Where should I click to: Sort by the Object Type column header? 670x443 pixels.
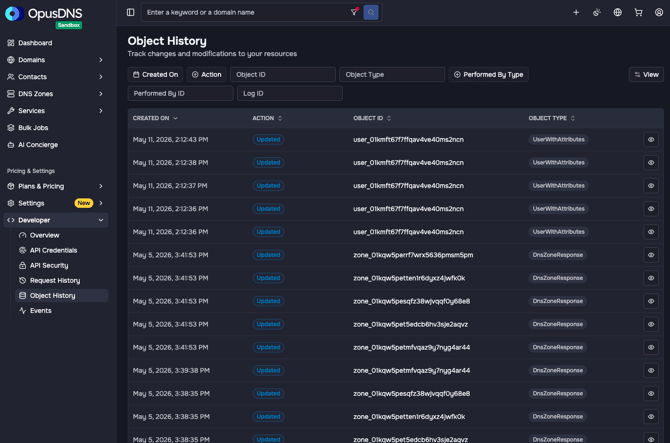[x=551, y=118]
